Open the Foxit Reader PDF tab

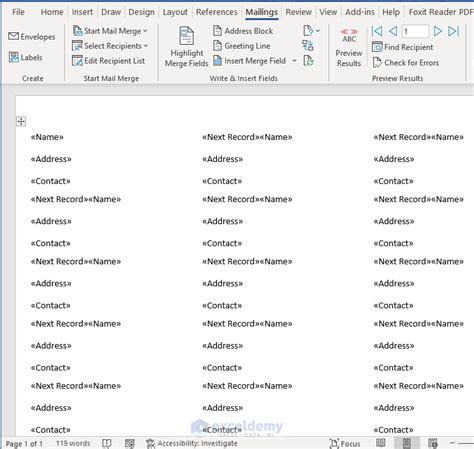(x=441, y=12)
